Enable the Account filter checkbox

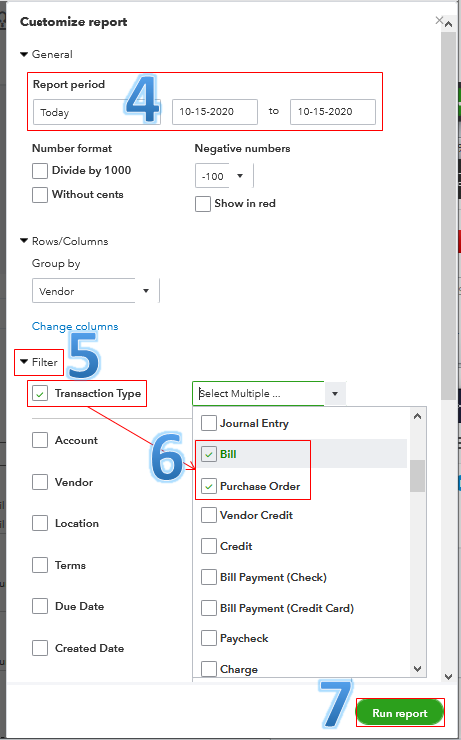pyautogui.click(x=40, y=440)
